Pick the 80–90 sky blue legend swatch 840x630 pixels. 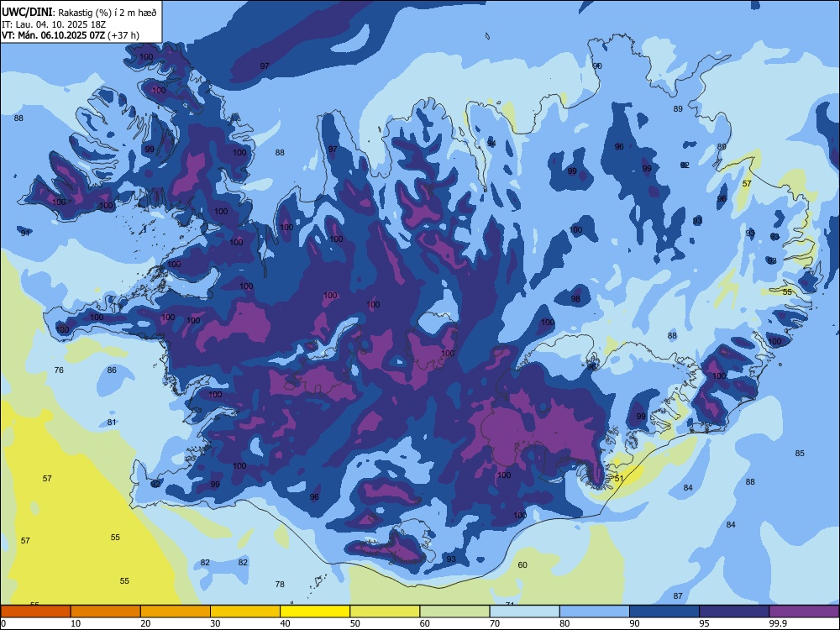[x=595, y=612]
